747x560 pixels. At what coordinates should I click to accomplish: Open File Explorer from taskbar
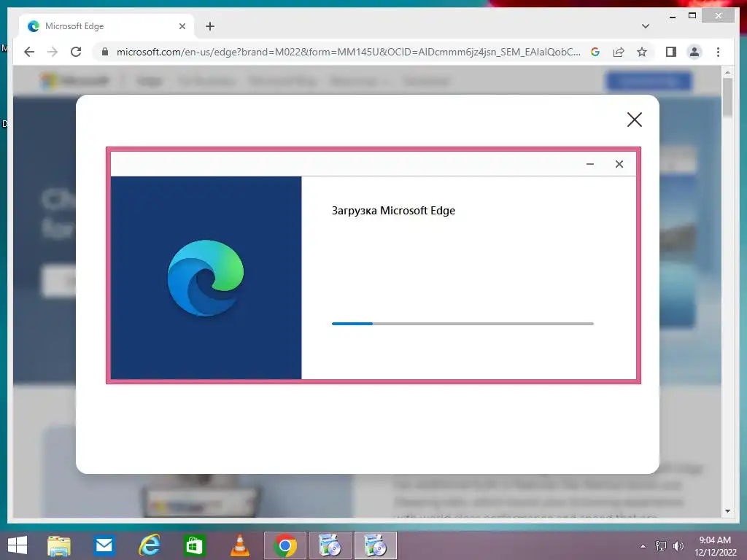point(58,545)
